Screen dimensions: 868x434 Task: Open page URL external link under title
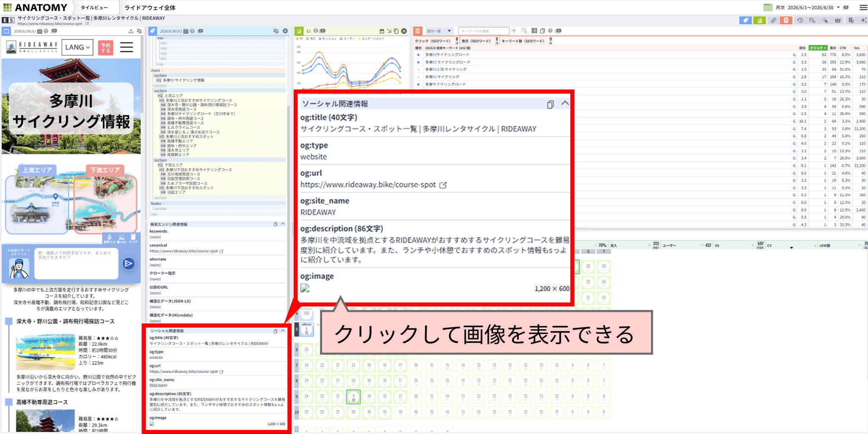click(87, 24)
